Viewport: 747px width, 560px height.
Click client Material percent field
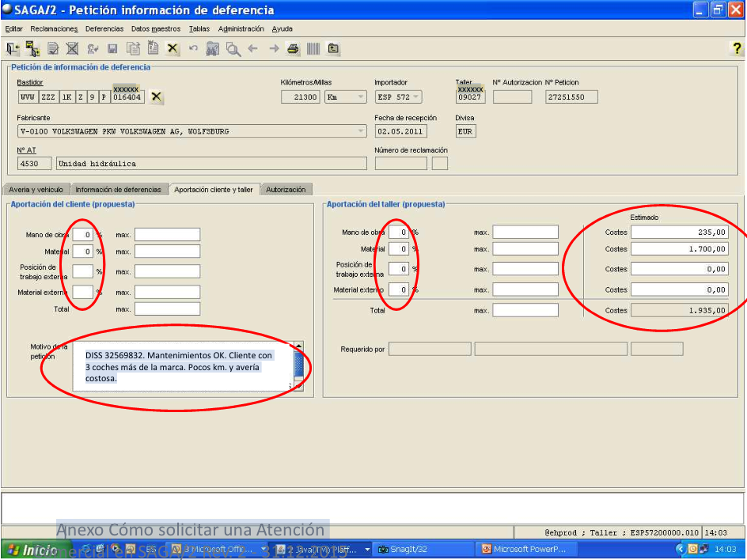tap(82, 251)
